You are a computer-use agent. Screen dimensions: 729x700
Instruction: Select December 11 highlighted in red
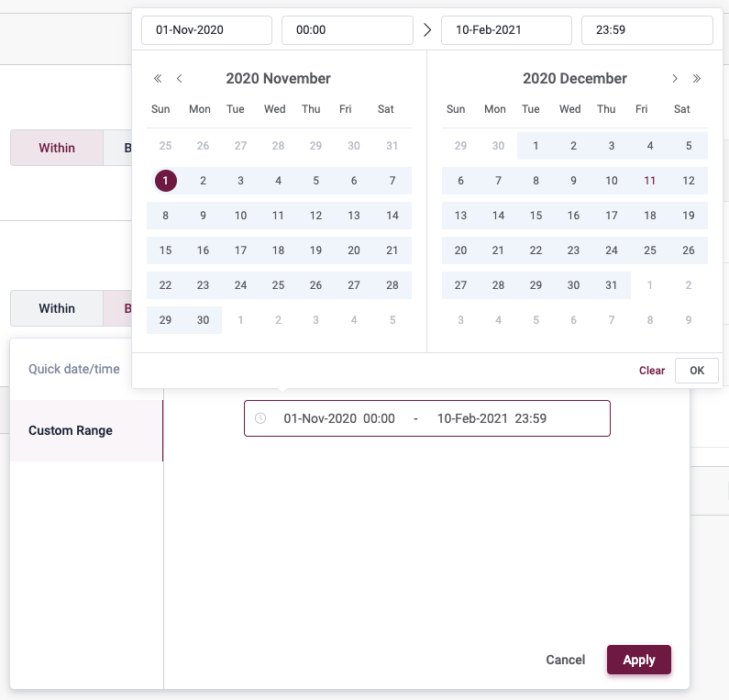click(650, 181)
